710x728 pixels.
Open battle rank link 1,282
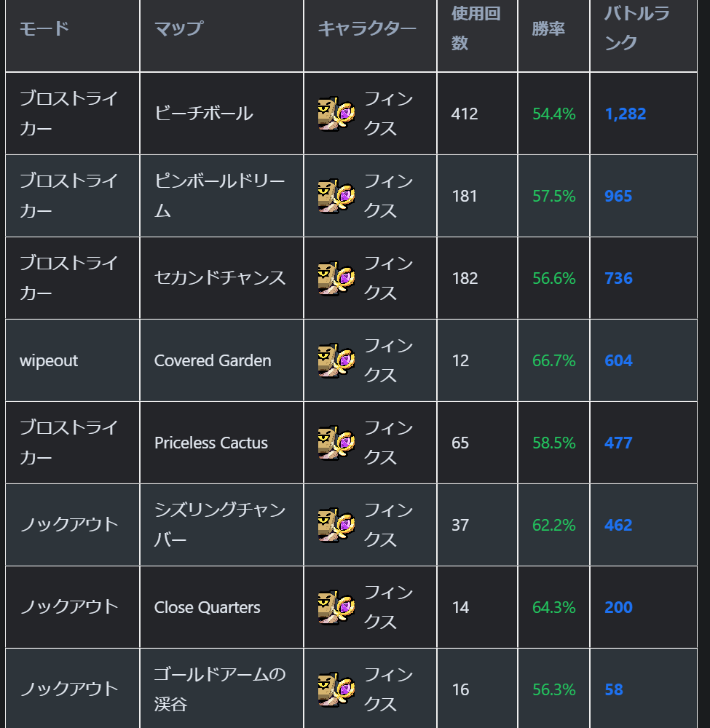click(x=625, y=114)
